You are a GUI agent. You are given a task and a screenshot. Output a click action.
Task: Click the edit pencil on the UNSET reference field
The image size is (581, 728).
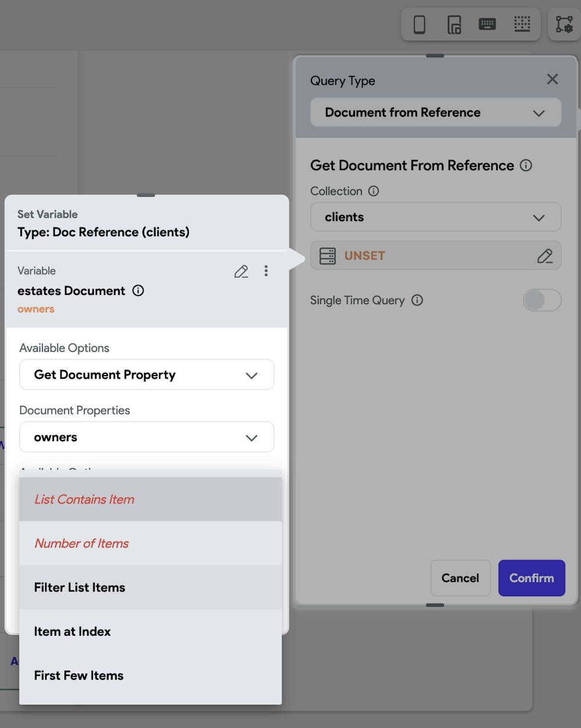[545, 255]
